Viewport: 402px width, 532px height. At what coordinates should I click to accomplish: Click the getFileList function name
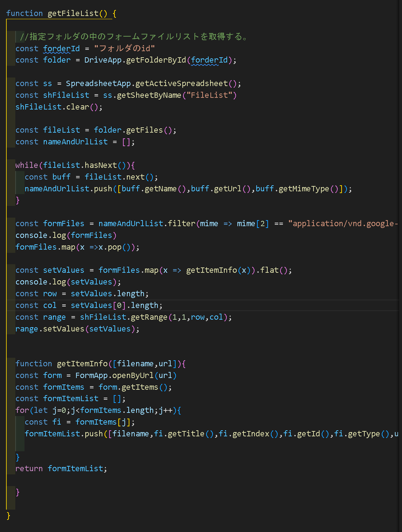pos(73,14)
